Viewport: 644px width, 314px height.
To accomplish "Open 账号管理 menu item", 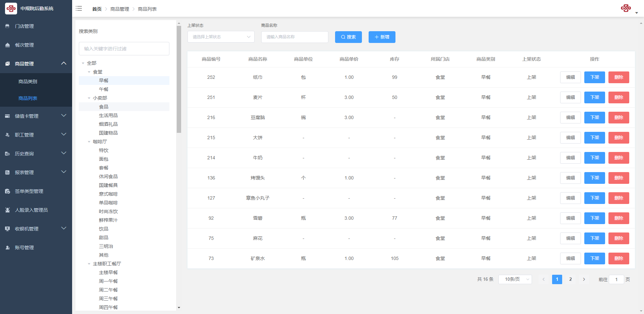I will [x=36, y=248].
